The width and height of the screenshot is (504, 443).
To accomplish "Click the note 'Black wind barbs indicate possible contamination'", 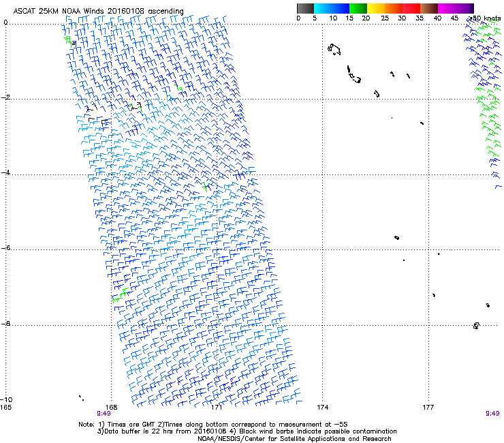I will pos(318,431).
